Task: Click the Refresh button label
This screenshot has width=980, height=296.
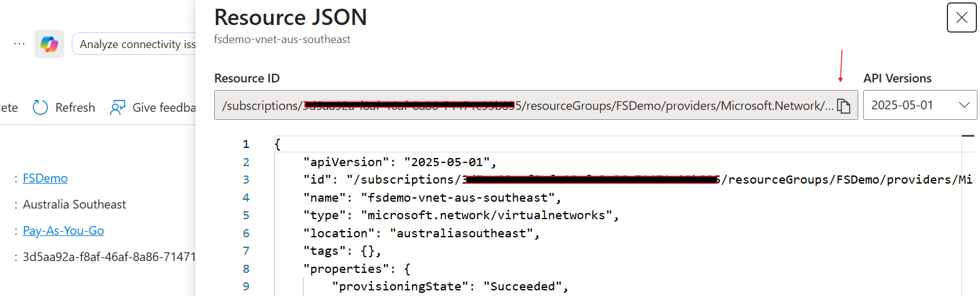Action: click(x=75, y=107)
